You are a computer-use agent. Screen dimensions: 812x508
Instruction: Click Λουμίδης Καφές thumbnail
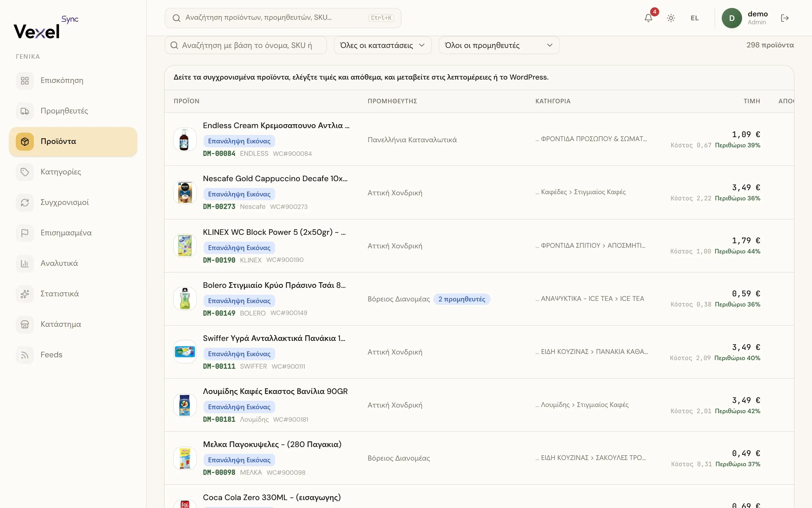[185, 405]
